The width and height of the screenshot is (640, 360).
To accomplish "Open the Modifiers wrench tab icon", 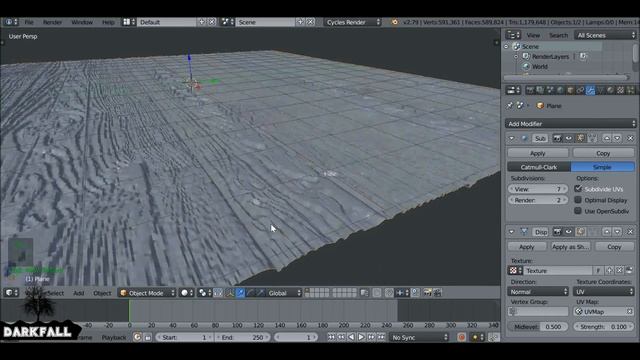I will point(590,90).
